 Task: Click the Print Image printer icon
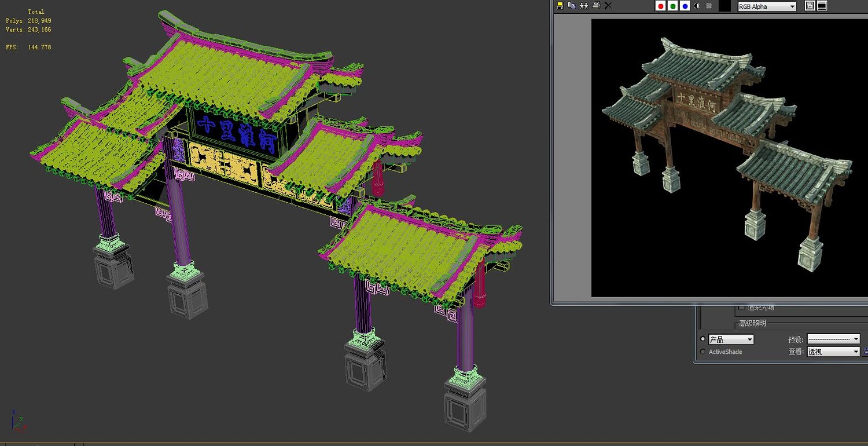coord(596,5)
